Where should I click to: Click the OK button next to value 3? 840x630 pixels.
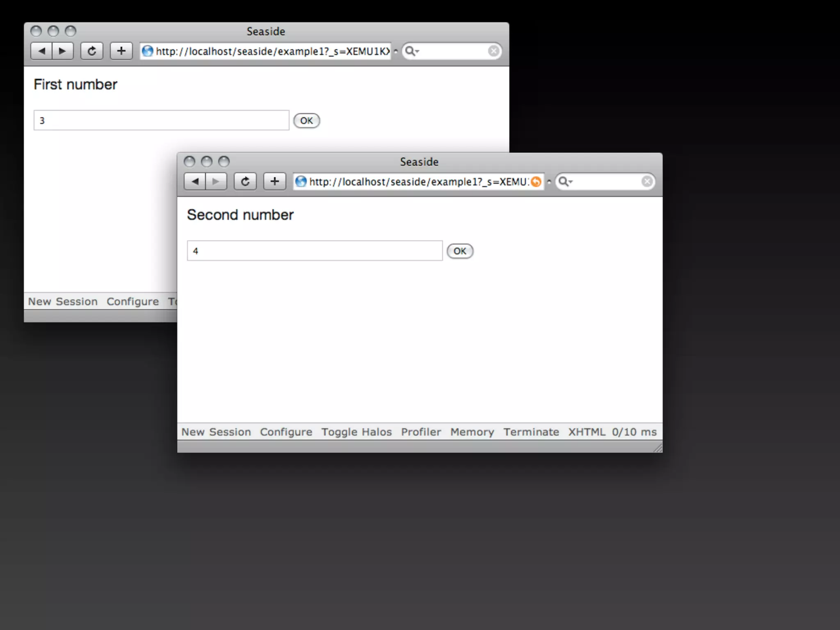(x=306, y=121)
